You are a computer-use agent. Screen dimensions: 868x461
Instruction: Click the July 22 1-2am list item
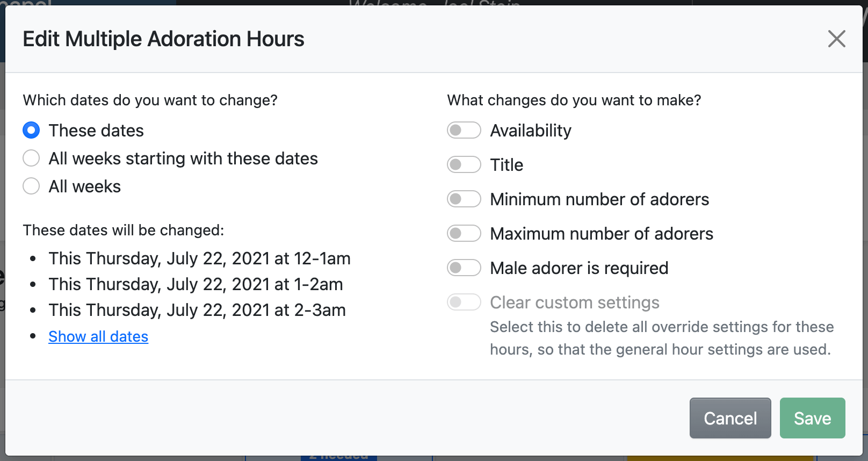(x=196, y=284)
